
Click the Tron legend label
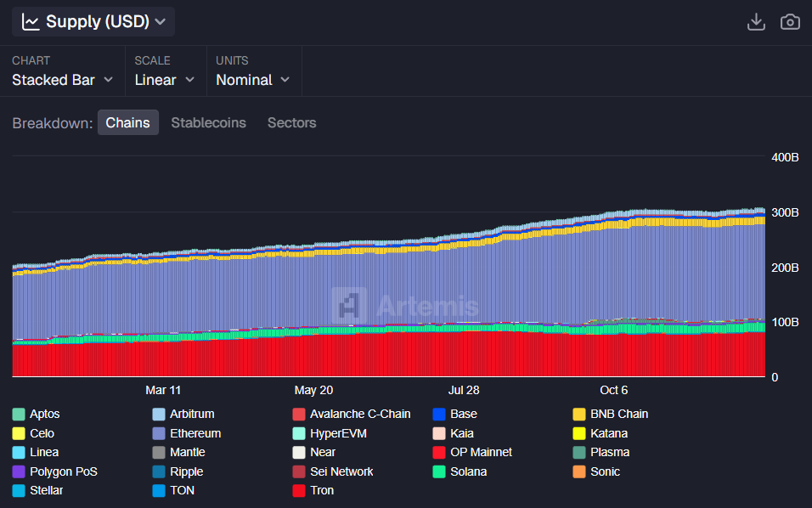point(322,491)
